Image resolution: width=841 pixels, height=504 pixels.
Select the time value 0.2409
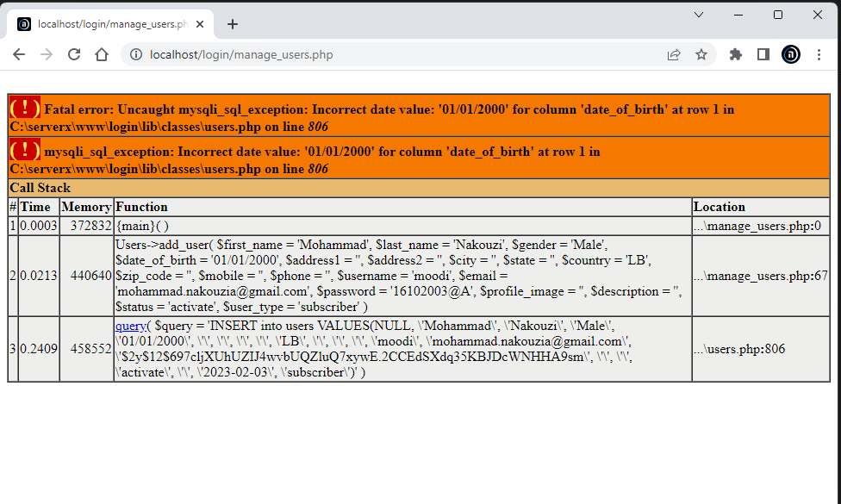[39, 349]
